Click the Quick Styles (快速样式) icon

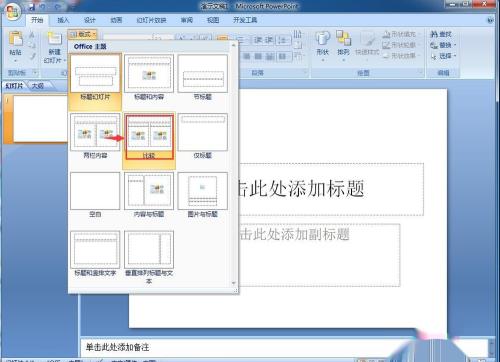click(368, 39)
